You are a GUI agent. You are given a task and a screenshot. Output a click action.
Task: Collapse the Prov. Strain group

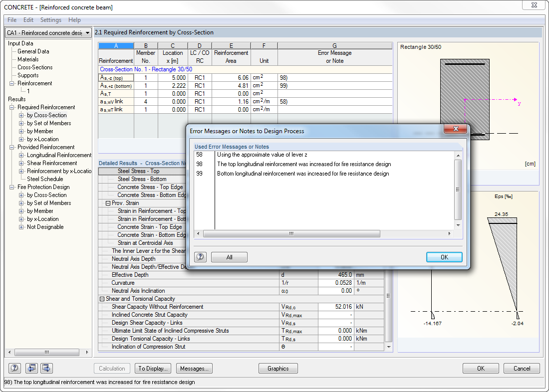(108, 203)
